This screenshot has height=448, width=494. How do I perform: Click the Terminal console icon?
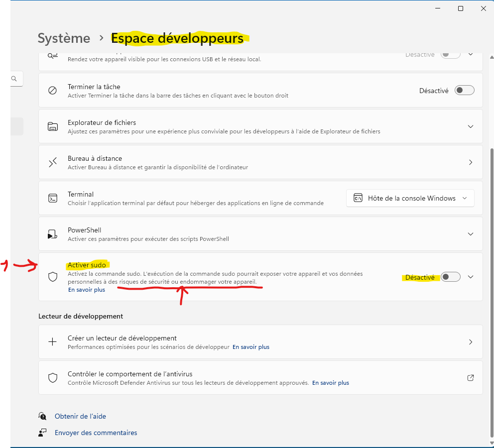[53, 198]
